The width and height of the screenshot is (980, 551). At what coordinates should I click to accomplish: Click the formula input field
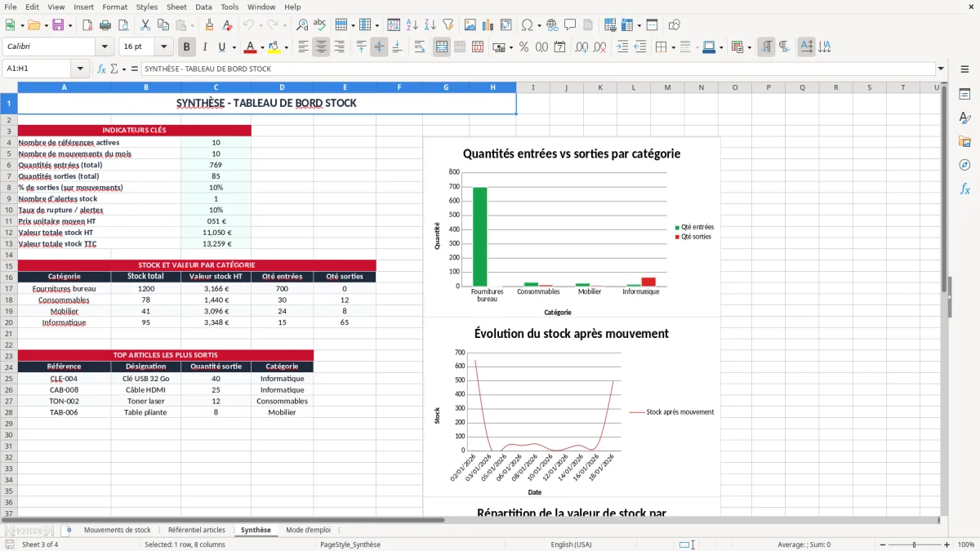pos(537,69)
